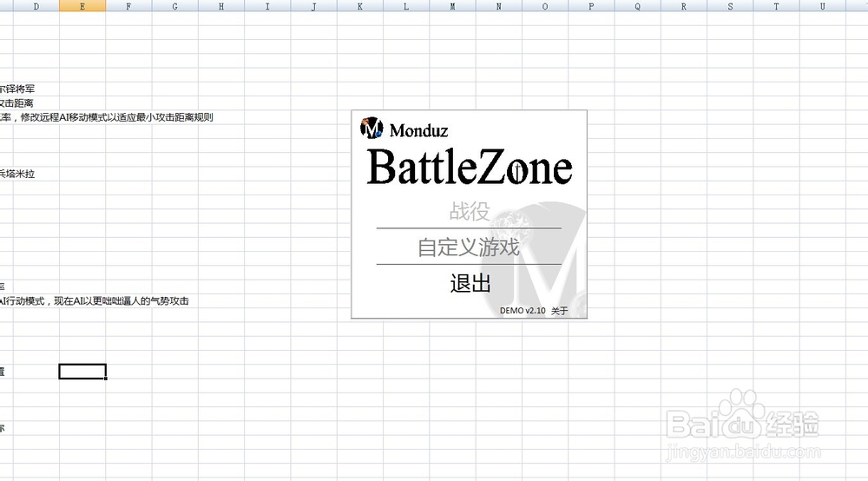Select column R header
The width and height of the screenshot is (868, 481).
(x=684, y=6)
